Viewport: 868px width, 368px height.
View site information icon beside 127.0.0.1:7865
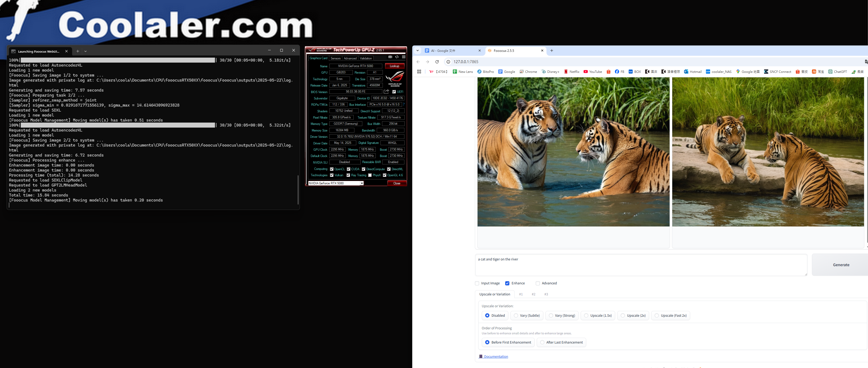(x=448, y=62)
